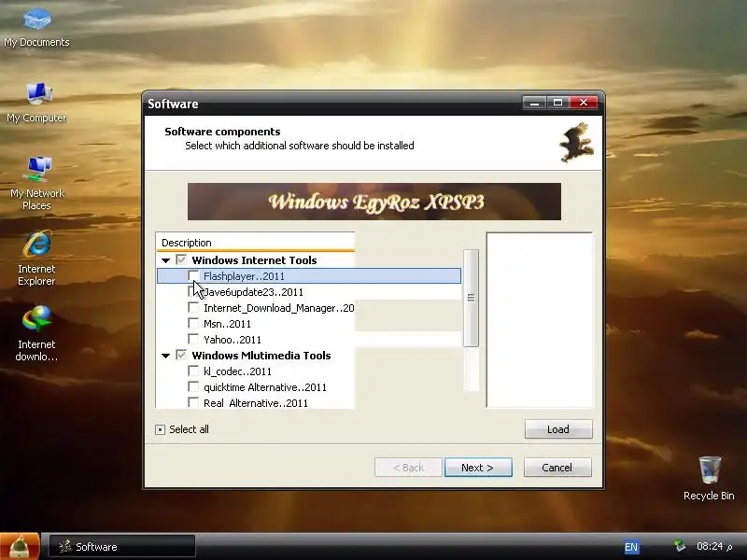Select the Yahoo..2011 row text
Image resolution: width=747 pixels, height=560 pixels.
[x=233, y=340]
